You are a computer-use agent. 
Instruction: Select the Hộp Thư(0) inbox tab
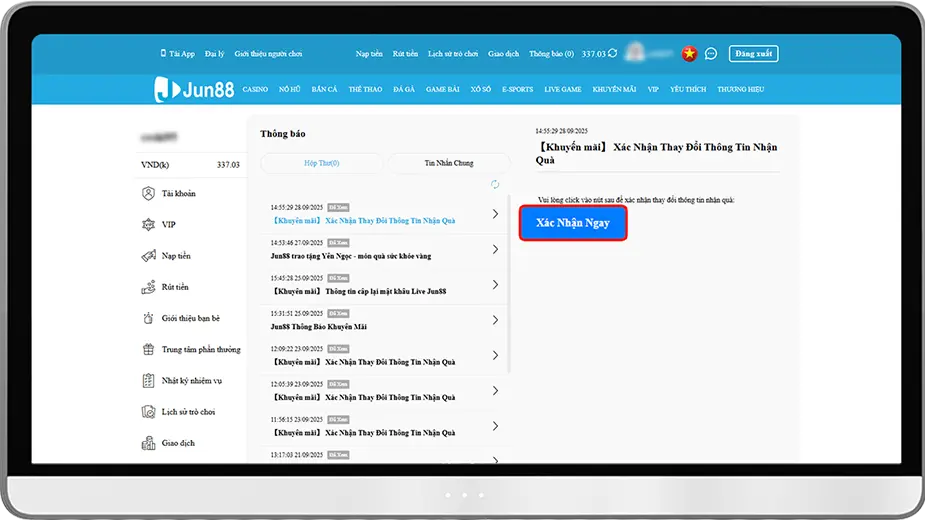(x=321, y=163)
